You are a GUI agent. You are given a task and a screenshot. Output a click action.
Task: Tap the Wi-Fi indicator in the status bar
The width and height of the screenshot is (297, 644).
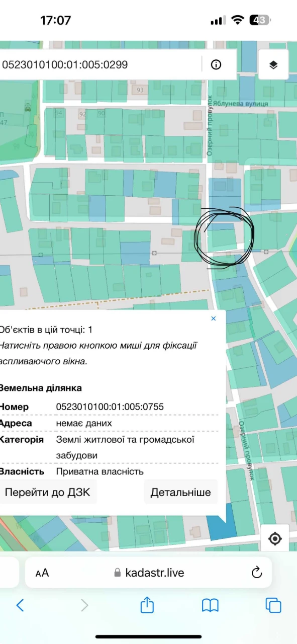click(x=238, y=20)
